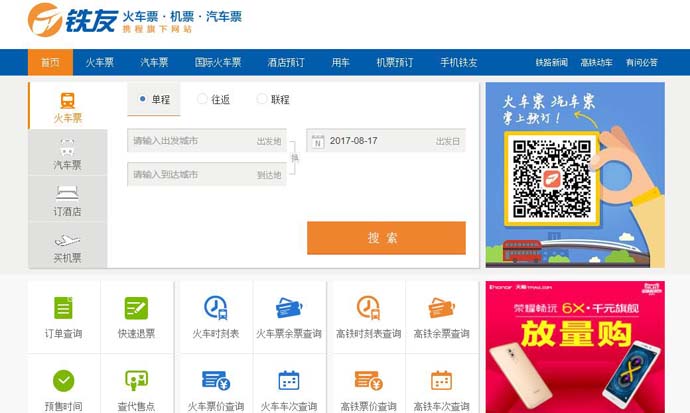Screen dimensions: 690x413
Task: Open the 汽车票 nav menu item
Action: 154,62
